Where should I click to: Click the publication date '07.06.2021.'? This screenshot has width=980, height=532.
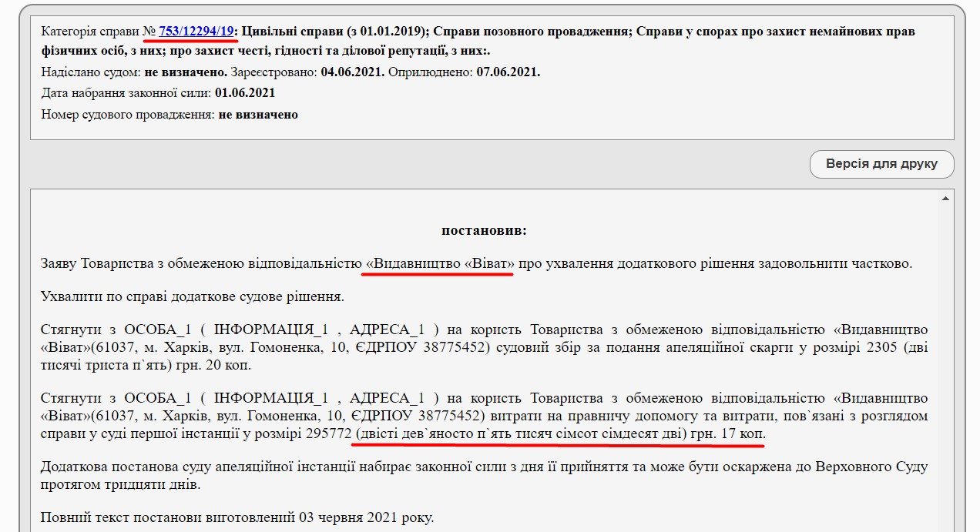coord(508,72)
